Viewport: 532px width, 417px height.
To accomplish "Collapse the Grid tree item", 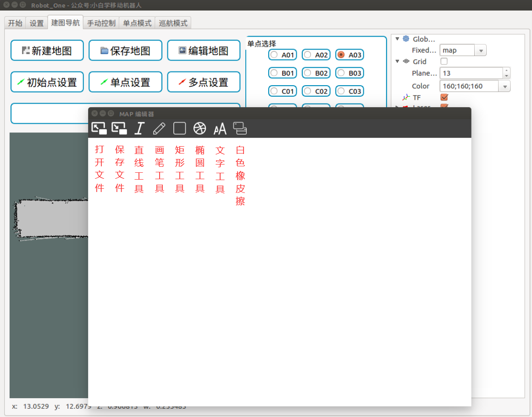I will [x=397, y=61].
